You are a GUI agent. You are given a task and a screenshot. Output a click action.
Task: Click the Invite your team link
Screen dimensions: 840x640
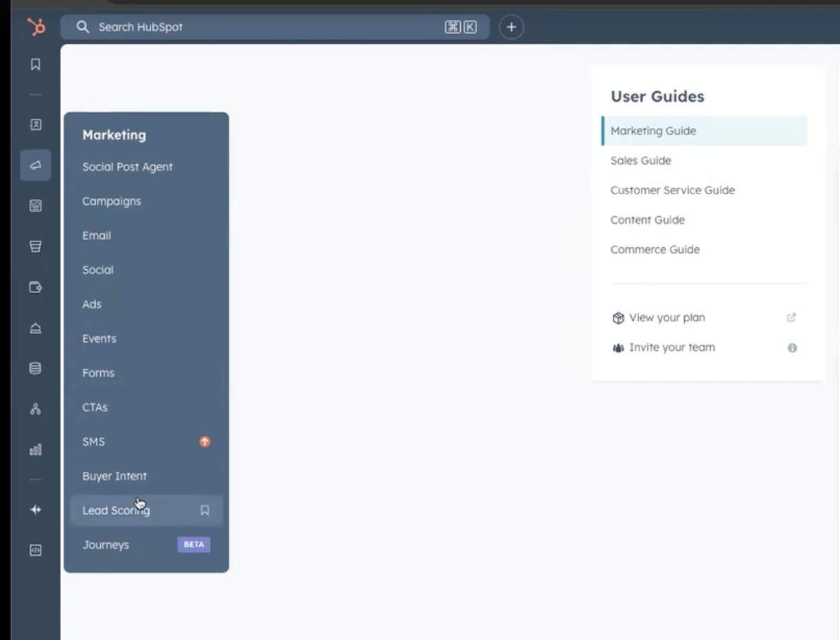click(x=672, y=348)
